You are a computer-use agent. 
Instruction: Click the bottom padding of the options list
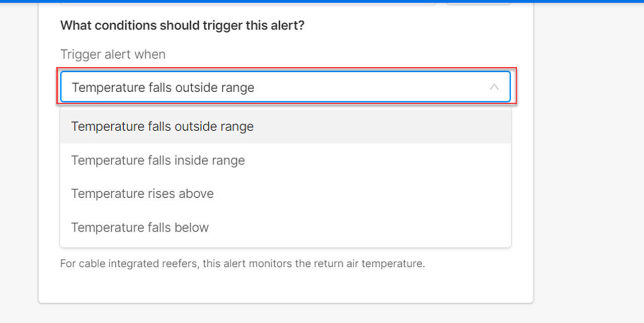click(285, 244)
